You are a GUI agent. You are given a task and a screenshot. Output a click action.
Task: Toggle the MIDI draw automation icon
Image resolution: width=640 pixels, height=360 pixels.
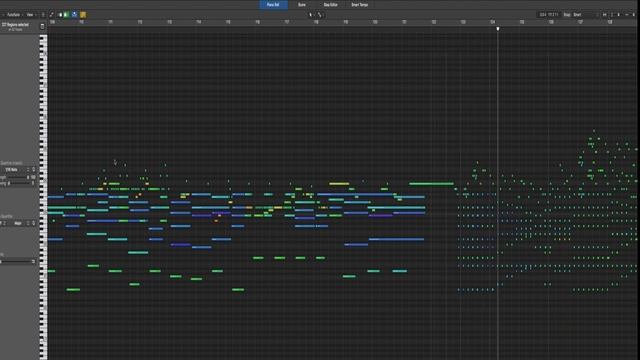coord(51,15)
